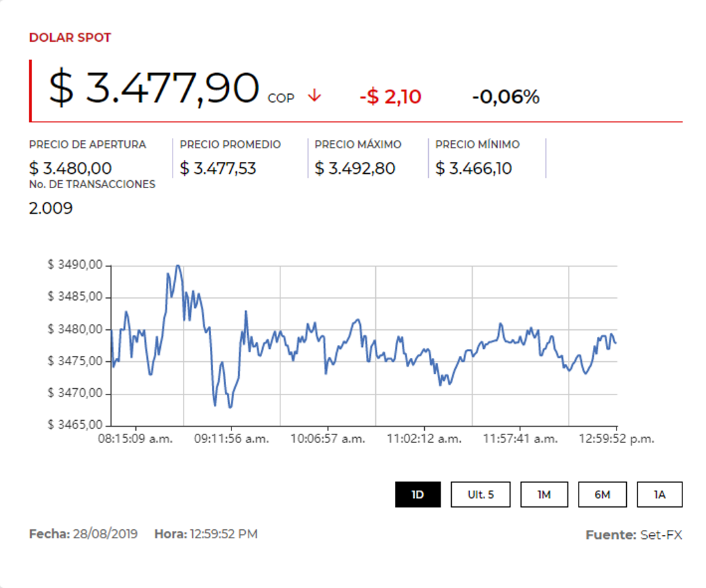
Task: Select the maximum price $ 3.492,80
Action: (x=354, y=169)
